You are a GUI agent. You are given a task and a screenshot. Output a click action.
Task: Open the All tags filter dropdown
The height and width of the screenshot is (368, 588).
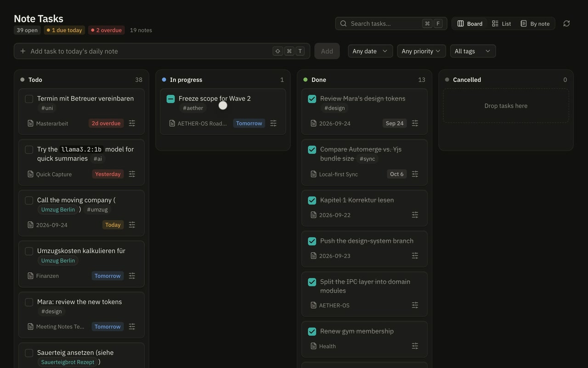click(x=473, y=51)
